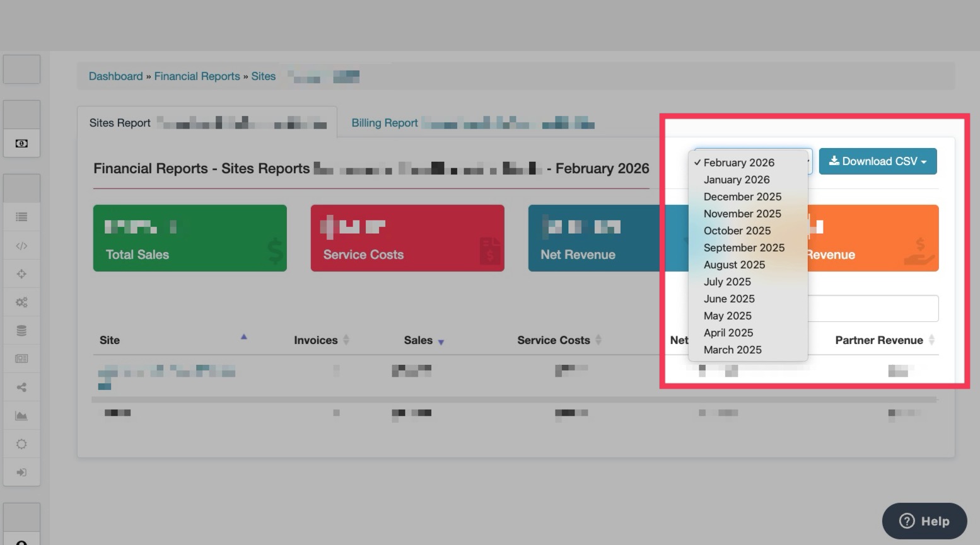Go to Dashboard breadcrumb link
This screenshot has height=545, width=980.
[x=115, y=76]
